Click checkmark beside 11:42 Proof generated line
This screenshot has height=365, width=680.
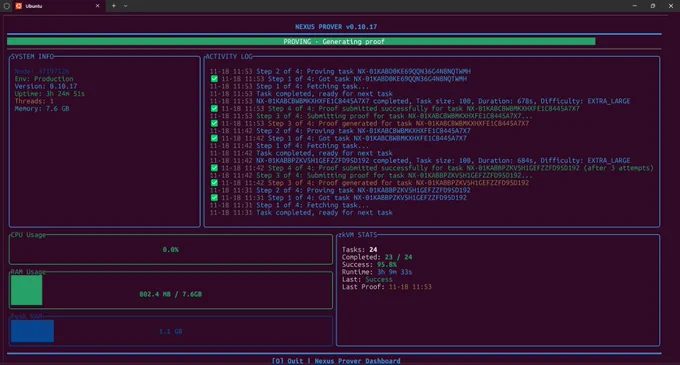(x=214, y=182)
